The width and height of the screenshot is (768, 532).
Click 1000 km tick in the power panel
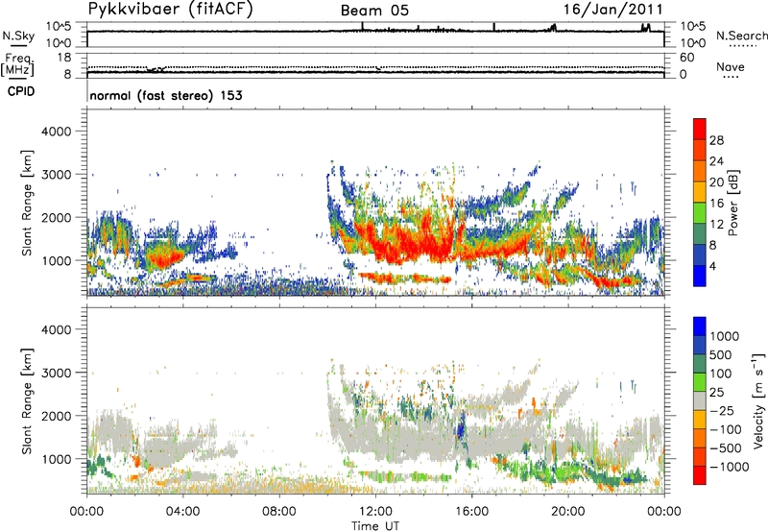[x=56, y=260]
